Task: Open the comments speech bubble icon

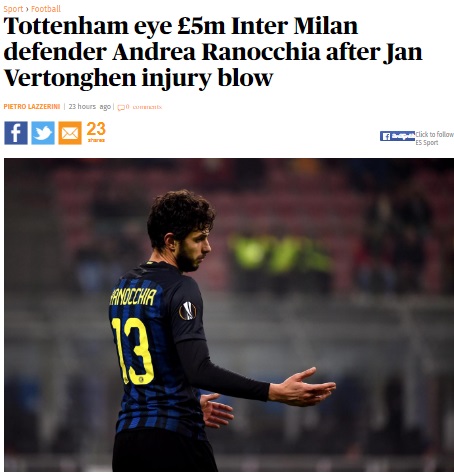Action: tap(121, 107)
